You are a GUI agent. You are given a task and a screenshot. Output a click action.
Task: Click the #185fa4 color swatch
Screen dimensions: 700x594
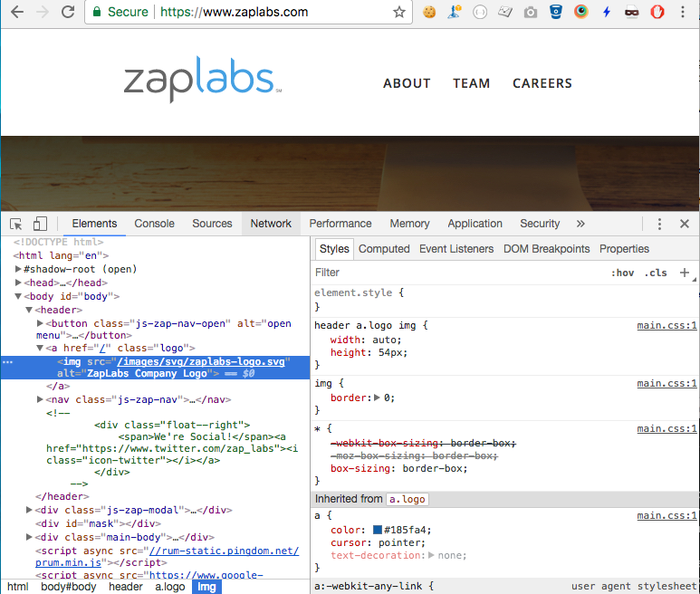point(378,530)
